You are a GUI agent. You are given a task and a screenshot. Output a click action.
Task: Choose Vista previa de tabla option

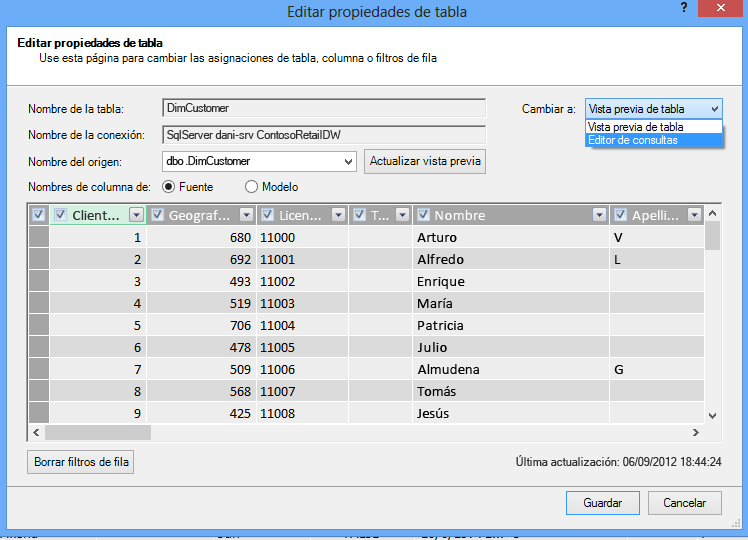click(x=654, y=127)
